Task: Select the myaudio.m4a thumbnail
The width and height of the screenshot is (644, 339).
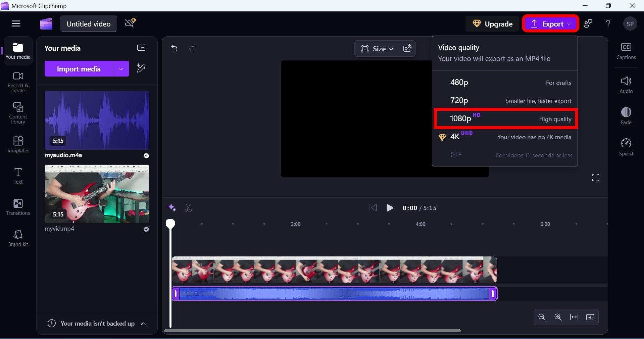Action: tap(97, 120)
